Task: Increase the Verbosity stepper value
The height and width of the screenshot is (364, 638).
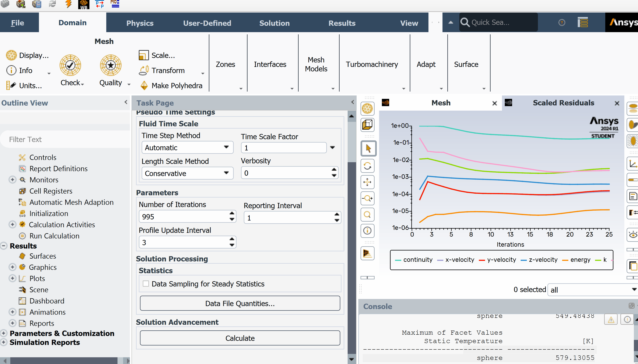Action: pyautogui.click(x=334, y=170)
